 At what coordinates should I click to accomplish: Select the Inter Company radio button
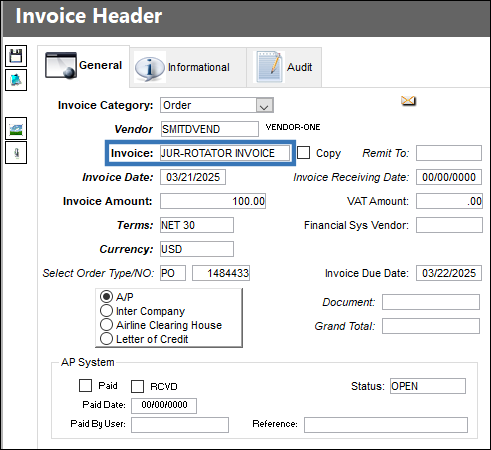tap(106, 311)
